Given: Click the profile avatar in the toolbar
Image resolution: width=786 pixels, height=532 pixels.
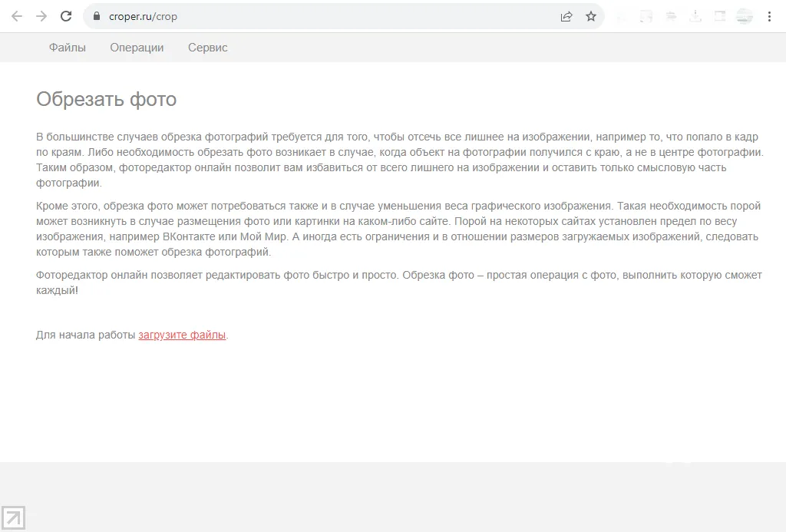Looking at the screenshot, I should pyautogui.click(x=744, y=16).
